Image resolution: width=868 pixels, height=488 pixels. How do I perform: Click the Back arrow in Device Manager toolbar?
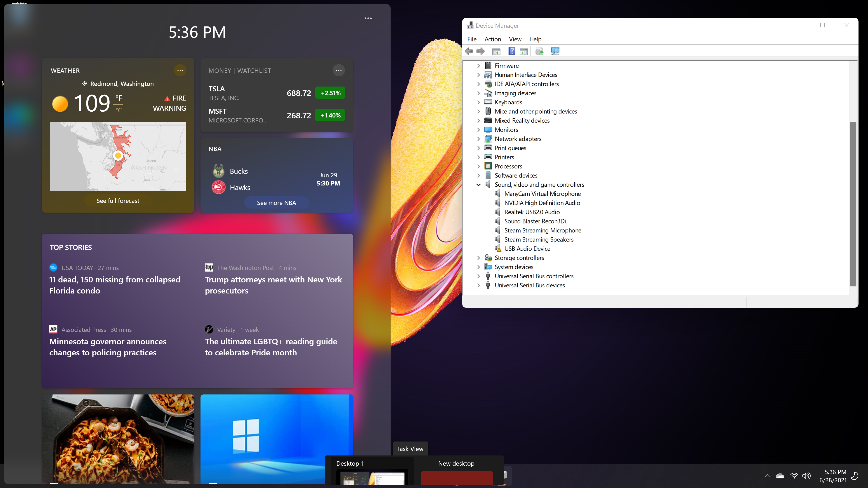[469, 51]
